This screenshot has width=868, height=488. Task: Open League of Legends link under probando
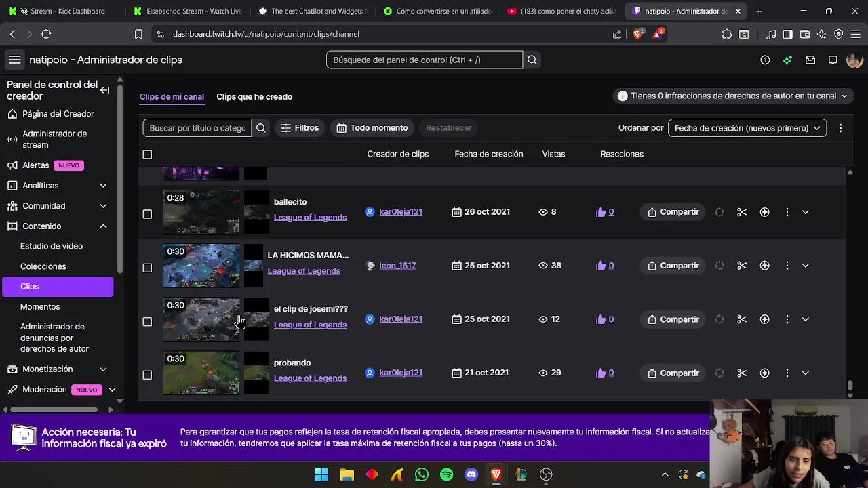coord(310,378)
